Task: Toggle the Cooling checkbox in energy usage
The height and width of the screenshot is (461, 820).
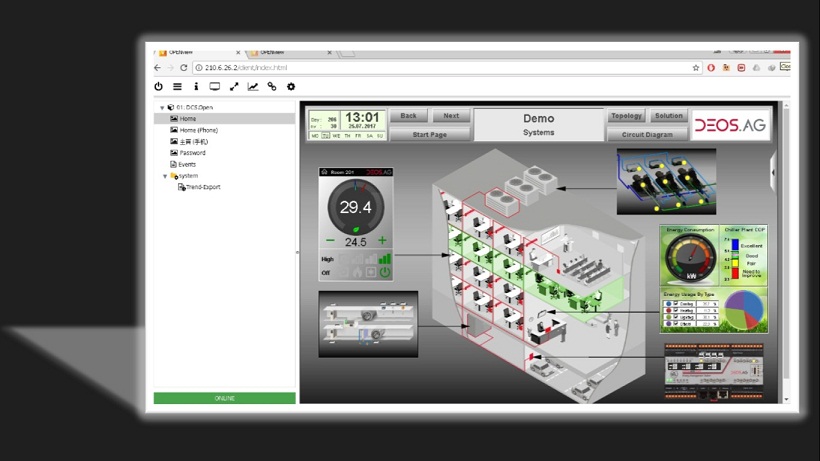Action: [677, 304]
